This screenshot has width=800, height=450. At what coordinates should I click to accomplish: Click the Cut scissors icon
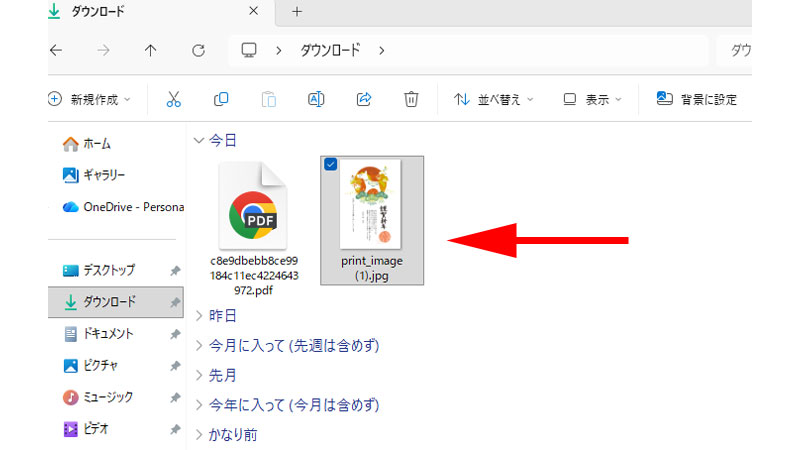173,99
